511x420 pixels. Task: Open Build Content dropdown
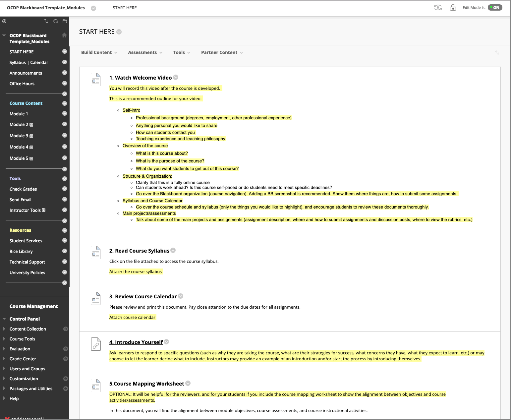tap(99, 52)
